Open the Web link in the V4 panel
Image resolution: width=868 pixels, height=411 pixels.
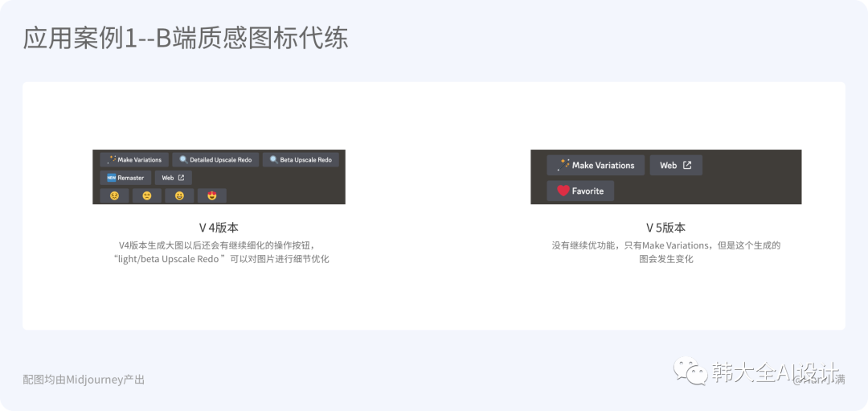coord(174,178)
